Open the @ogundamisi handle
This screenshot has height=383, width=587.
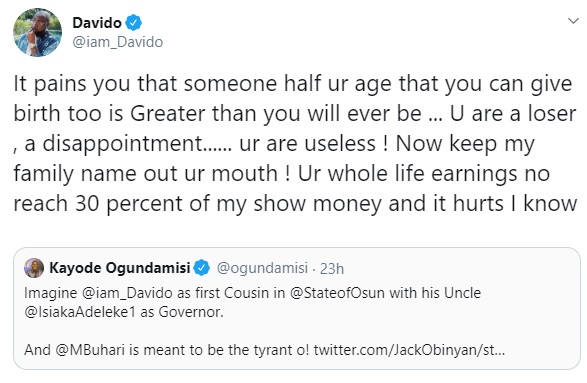[x=262, y=268]
